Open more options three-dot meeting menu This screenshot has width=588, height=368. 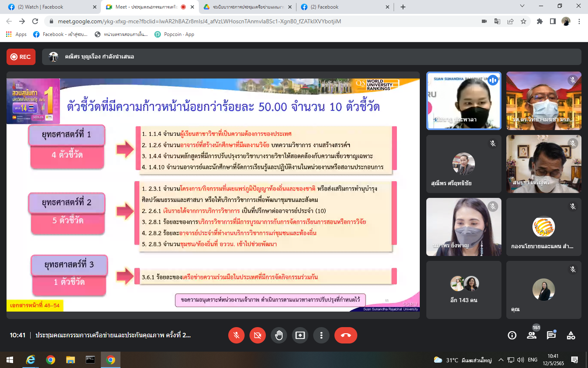[x=321, y=335]
